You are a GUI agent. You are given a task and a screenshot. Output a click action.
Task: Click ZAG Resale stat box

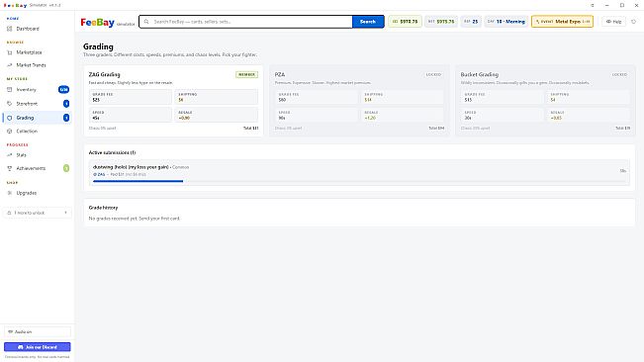(217, 115)
